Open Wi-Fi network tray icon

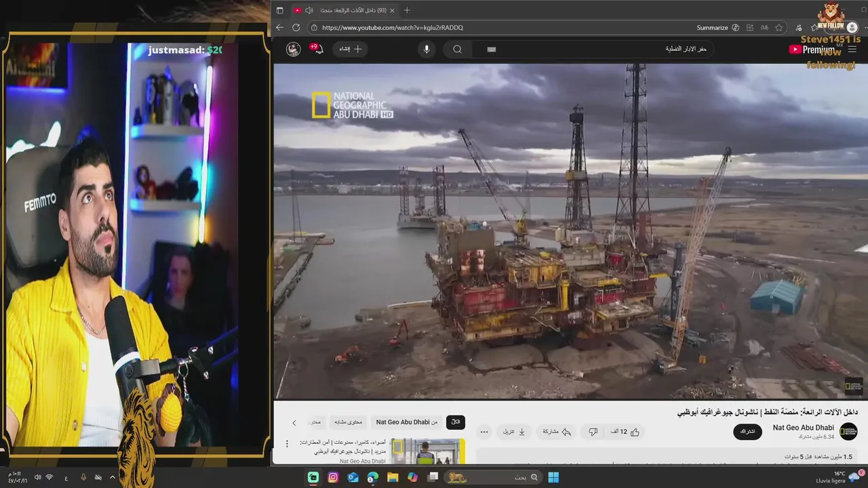[x=49, y=477]
